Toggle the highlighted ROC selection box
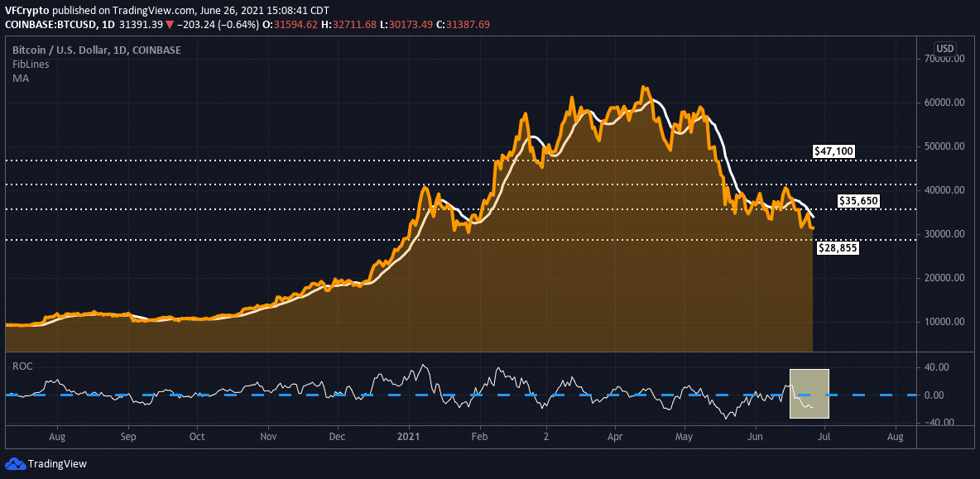Viewport: 980px width, 479px height. click(x=809, y=394)
